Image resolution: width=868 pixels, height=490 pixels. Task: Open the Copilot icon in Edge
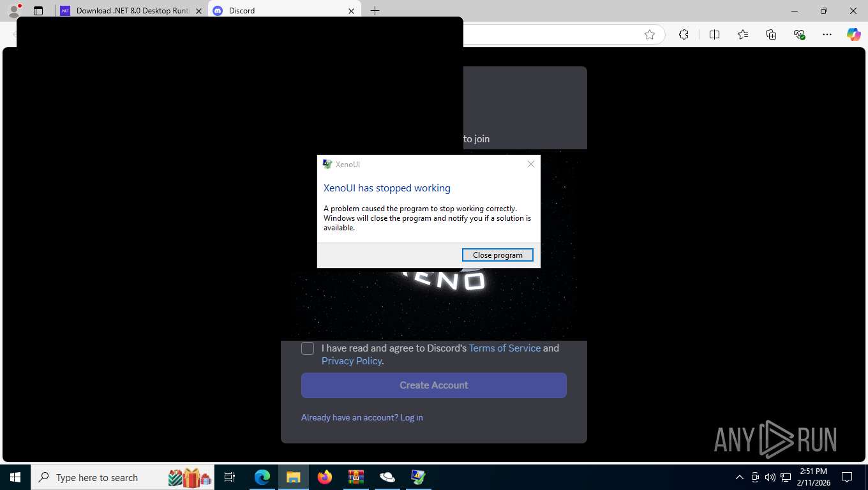(x=854, y=34)
